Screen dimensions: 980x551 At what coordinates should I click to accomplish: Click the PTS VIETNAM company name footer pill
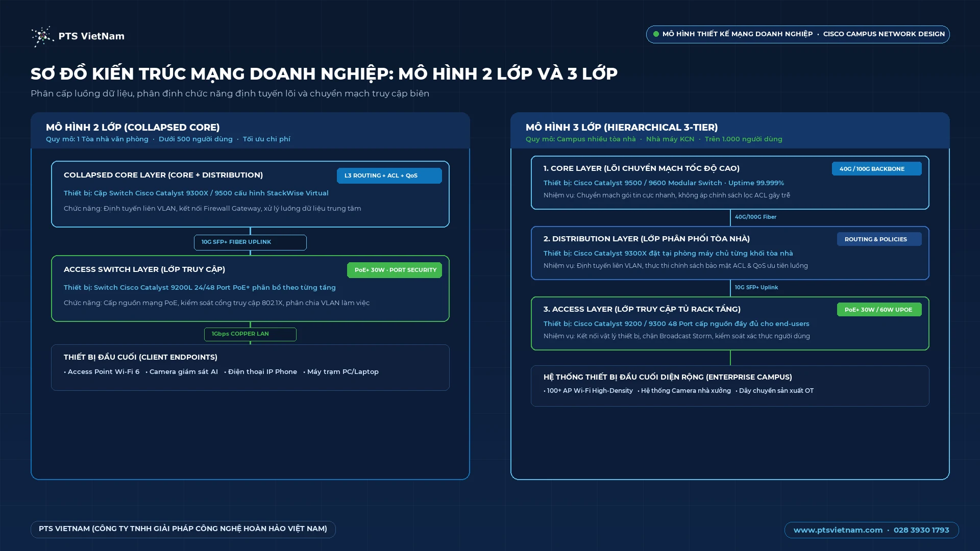183,529
